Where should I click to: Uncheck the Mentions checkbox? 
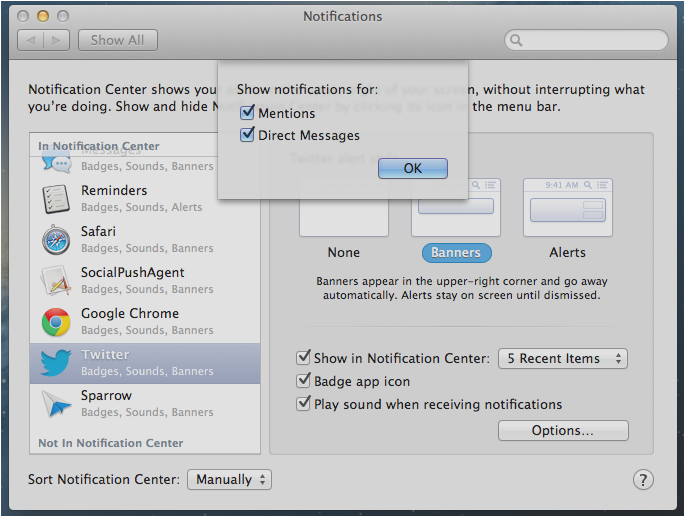click(247, 112)
